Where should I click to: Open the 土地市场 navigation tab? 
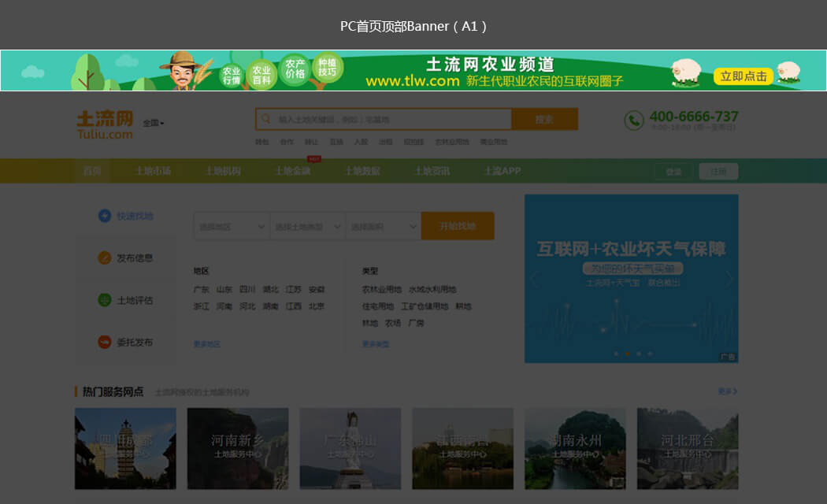pos(152,171)
